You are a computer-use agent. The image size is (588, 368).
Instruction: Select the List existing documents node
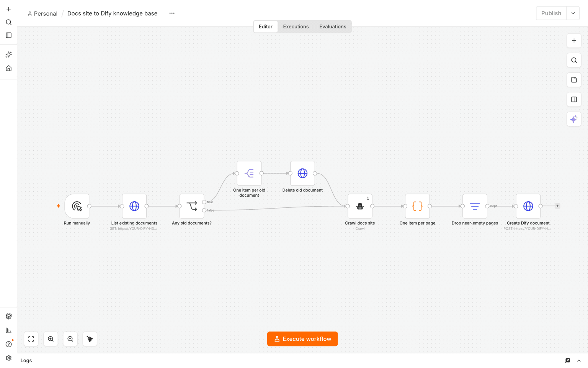coord(134,206)
